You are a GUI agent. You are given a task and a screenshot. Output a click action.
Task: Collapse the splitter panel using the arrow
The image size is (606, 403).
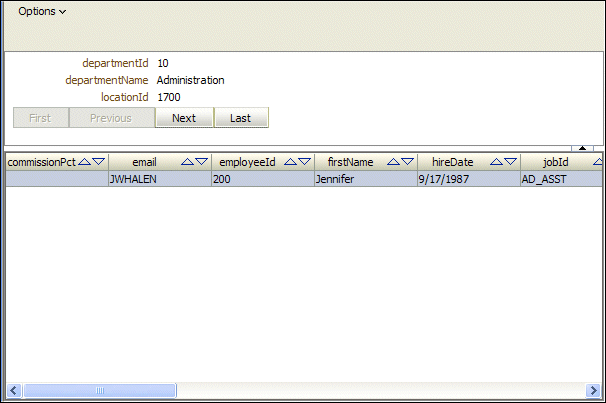(582, 148)
